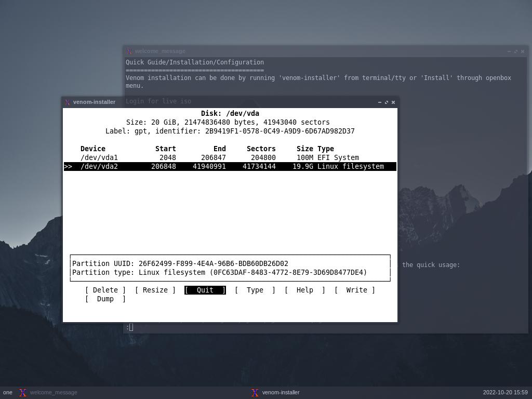
Task: Open the Help option
Action: pyautogui.click(x=304, y=290)
